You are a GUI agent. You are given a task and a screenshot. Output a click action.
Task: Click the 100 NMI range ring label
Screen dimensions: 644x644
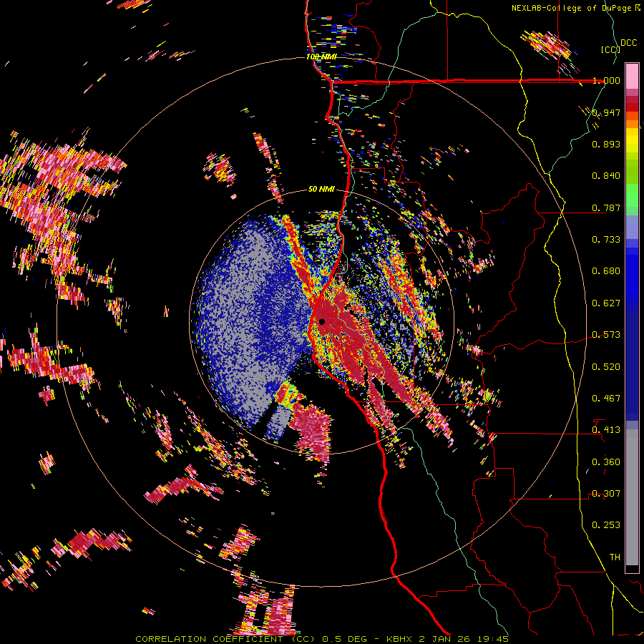pos(321,57)
